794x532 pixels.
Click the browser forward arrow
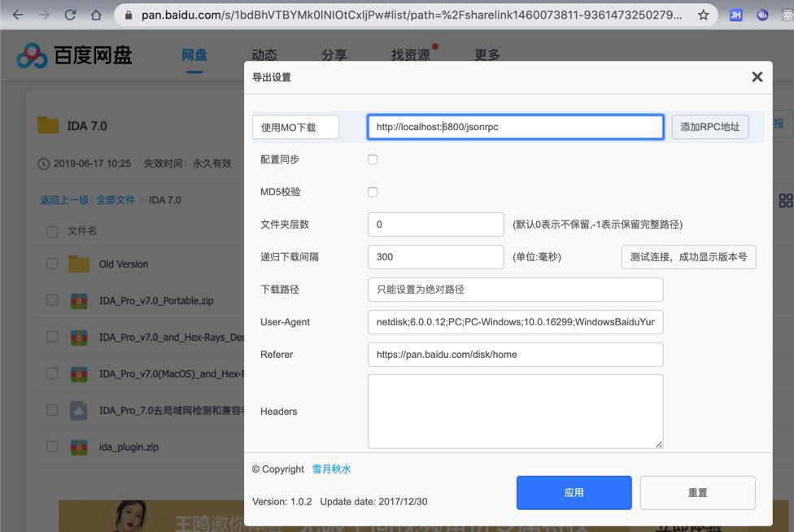(45, 15)
